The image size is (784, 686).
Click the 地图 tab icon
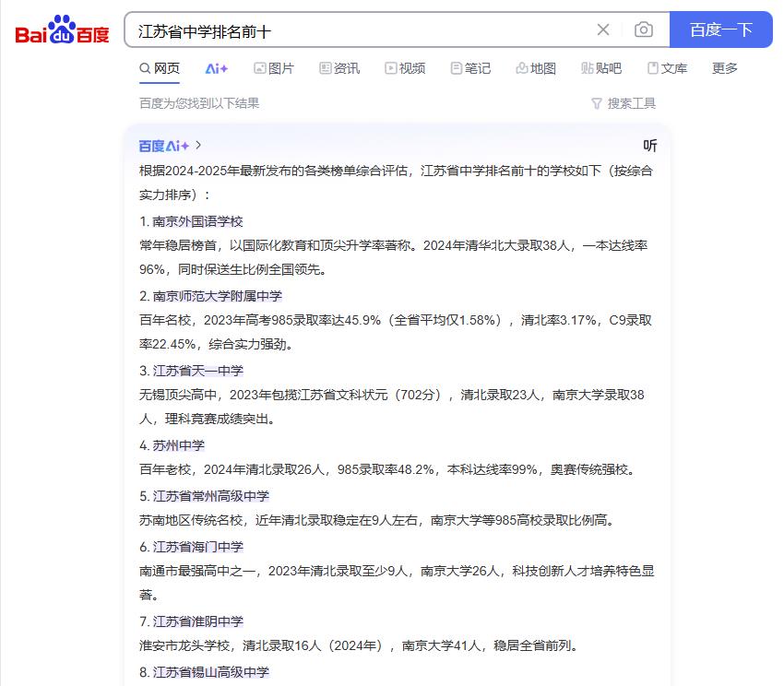[x=521, y=68]
